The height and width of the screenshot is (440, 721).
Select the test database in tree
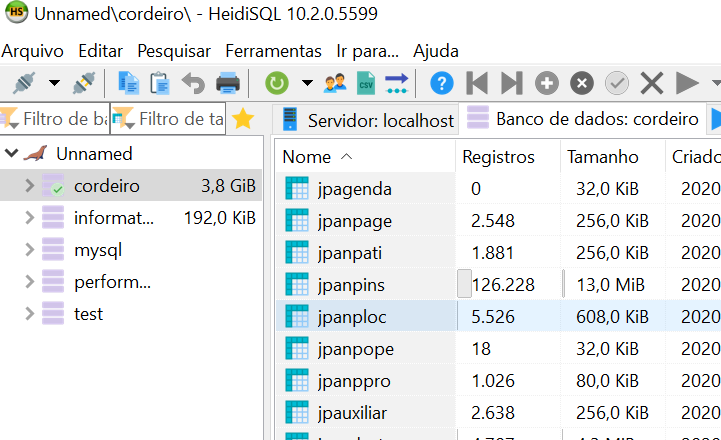point(88,314)
